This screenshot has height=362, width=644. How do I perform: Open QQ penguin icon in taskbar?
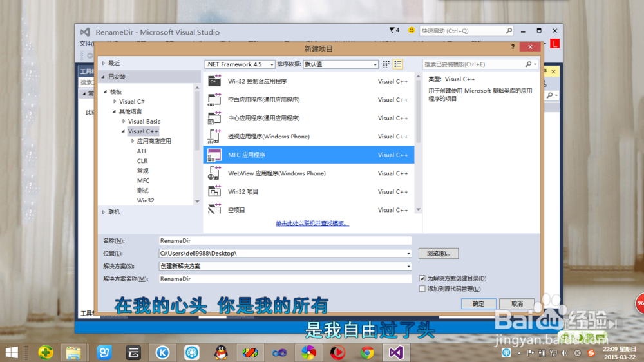pyautogui.click(x=222, y=352)
